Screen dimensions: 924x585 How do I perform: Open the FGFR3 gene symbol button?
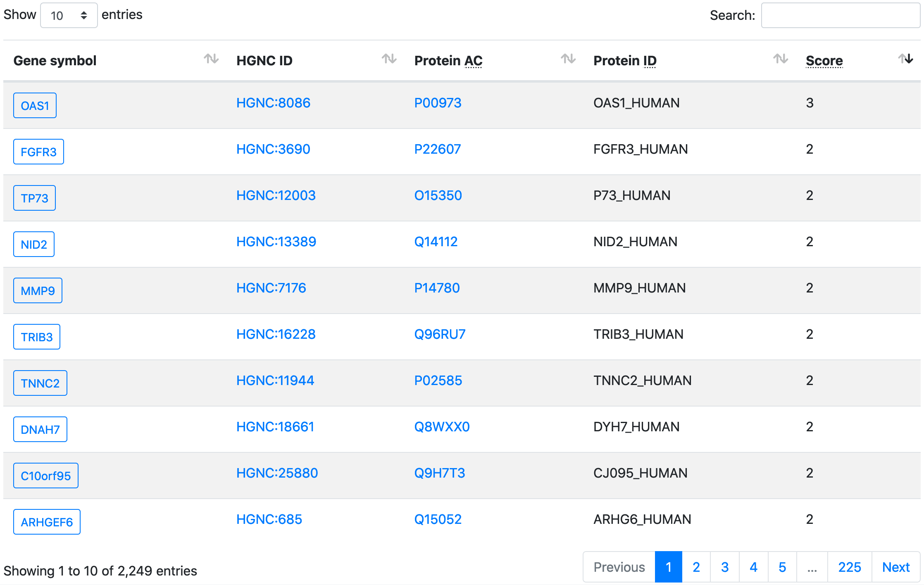pos(38,152)
